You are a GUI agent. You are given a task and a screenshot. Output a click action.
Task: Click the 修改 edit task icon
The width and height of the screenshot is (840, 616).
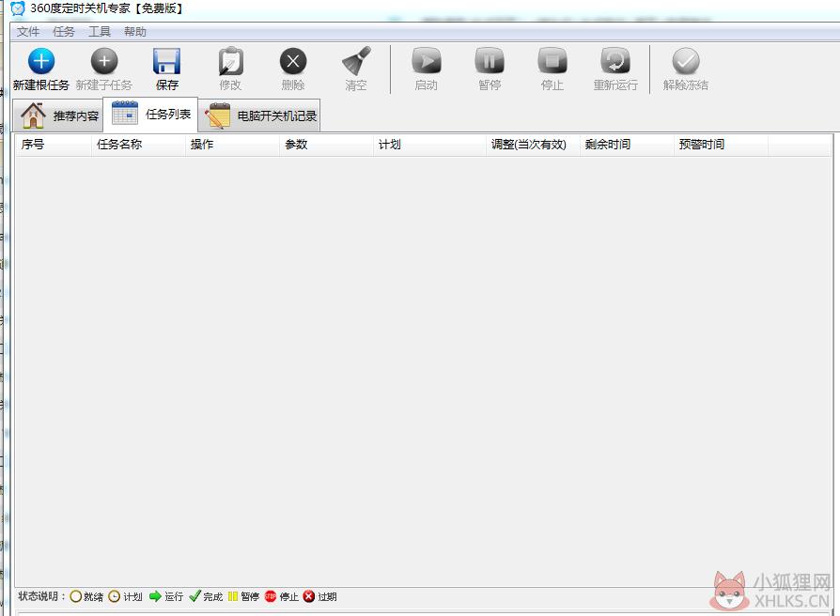(x=230, y=61)
